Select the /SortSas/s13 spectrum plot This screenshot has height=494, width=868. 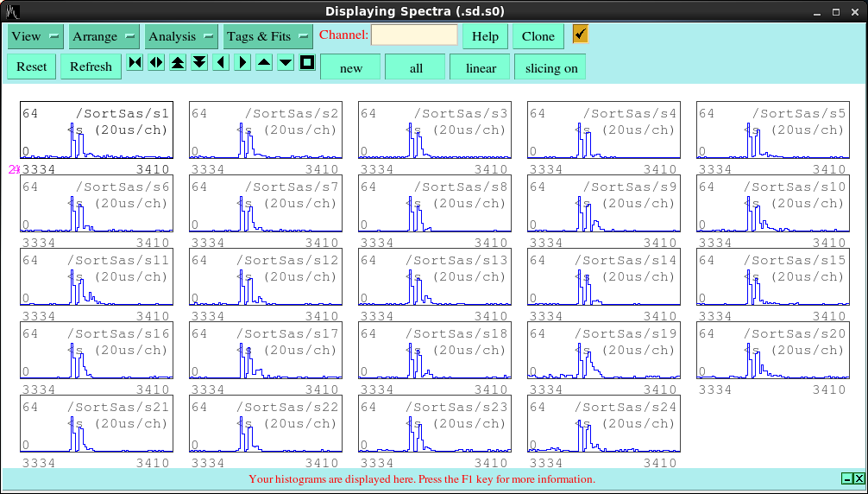point(434,277)
